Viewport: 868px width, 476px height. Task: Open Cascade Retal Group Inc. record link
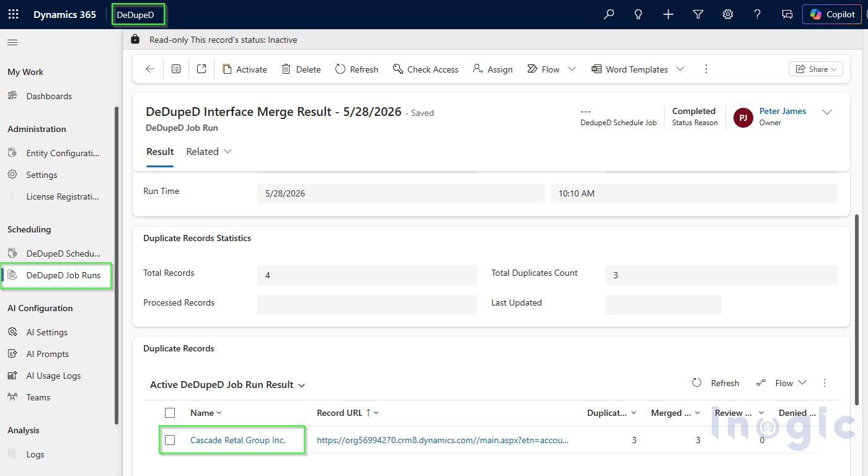(237, 440)
